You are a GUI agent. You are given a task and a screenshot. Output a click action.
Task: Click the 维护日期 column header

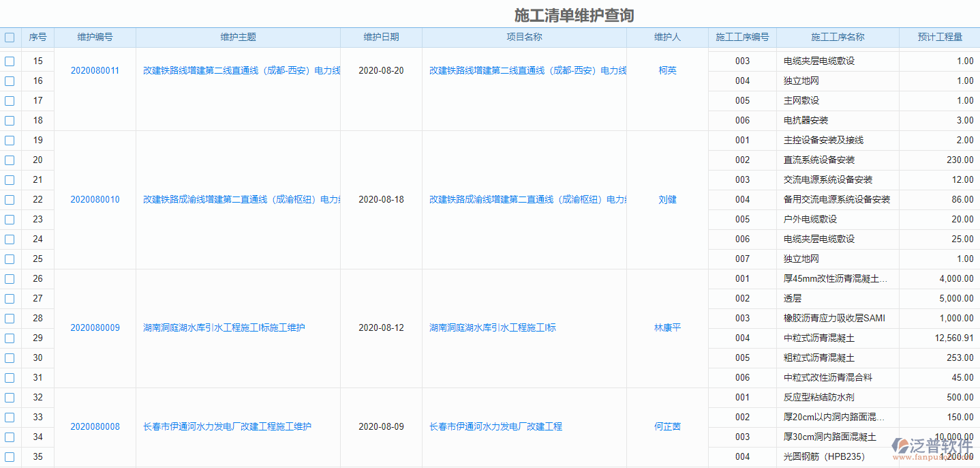pos(382,37)
